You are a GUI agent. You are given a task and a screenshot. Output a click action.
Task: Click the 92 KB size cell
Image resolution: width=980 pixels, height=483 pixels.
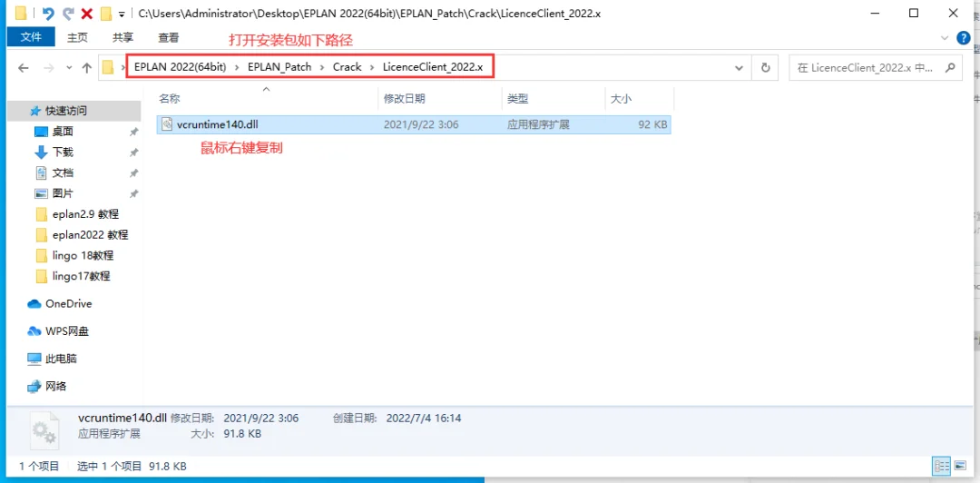(652, 124)
